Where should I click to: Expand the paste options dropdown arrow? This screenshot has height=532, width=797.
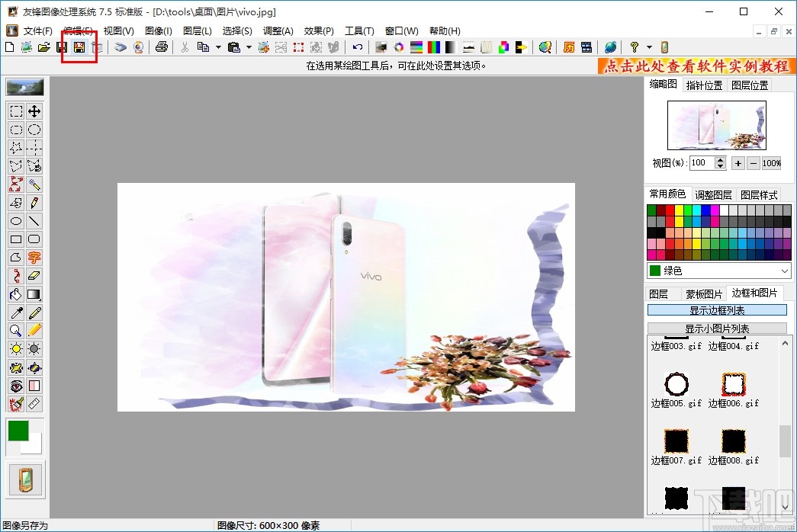click(249, 47)
